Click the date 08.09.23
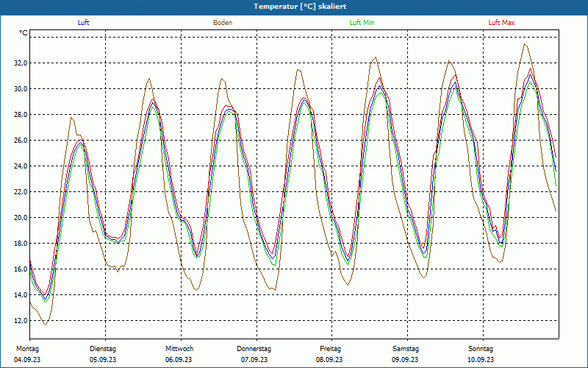The height and width of the screenshot is (368, 588). click(329, 360)
